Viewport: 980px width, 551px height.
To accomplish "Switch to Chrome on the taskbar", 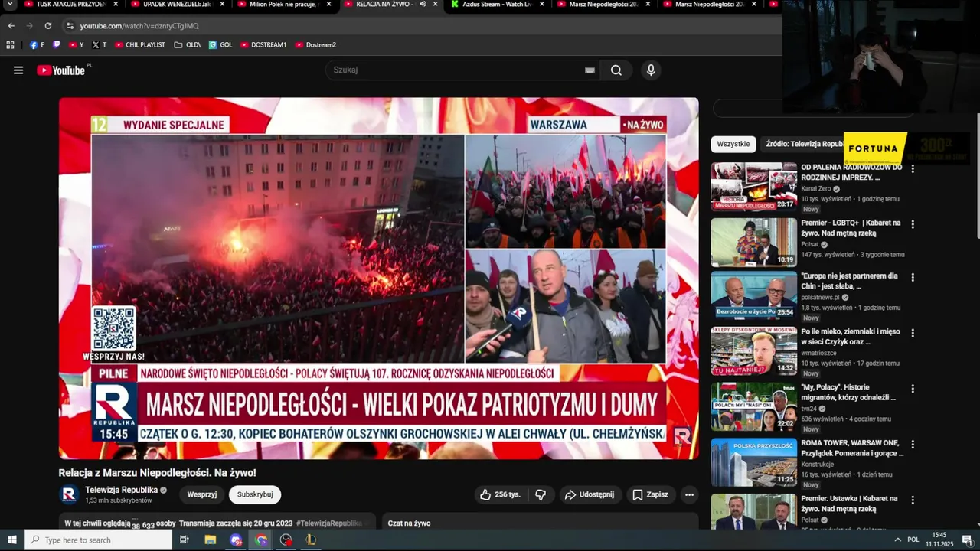I will (261, 540).
